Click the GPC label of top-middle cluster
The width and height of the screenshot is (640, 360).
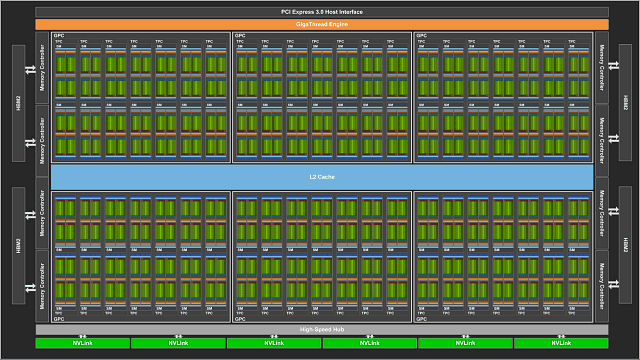[x=240, y=36]
